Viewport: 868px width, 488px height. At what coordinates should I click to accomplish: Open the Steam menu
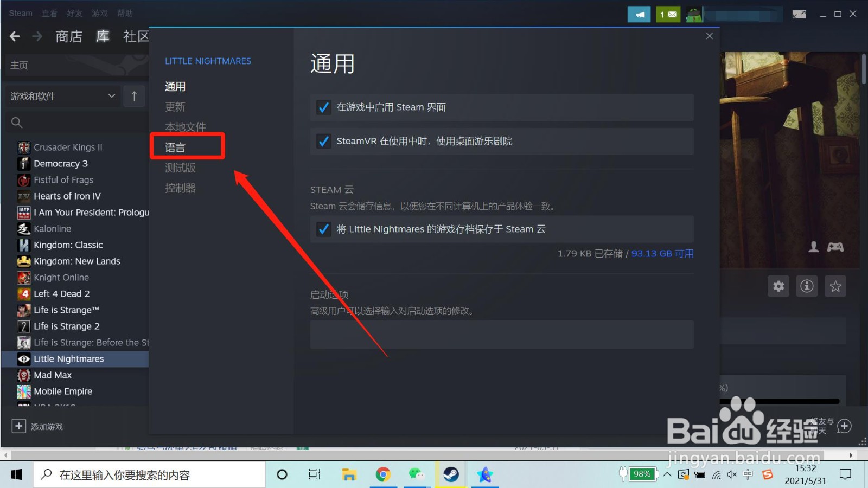click(21, 13)
